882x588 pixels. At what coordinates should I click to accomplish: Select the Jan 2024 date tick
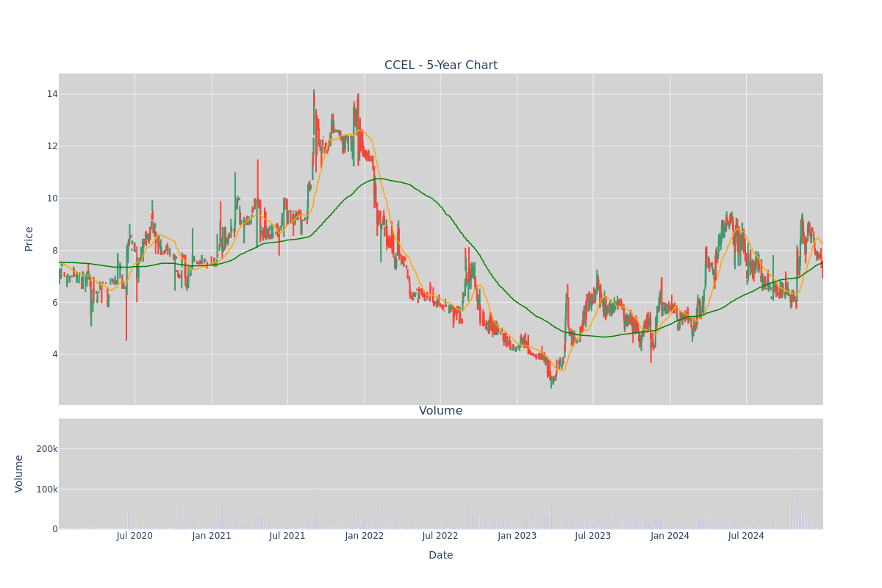(x=670, y=536)
